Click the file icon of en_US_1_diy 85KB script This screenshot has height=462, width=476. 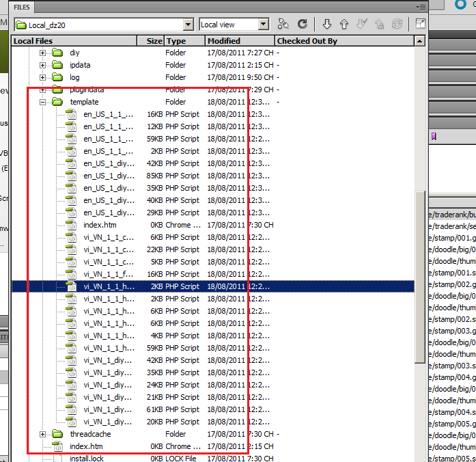(71, 176)
